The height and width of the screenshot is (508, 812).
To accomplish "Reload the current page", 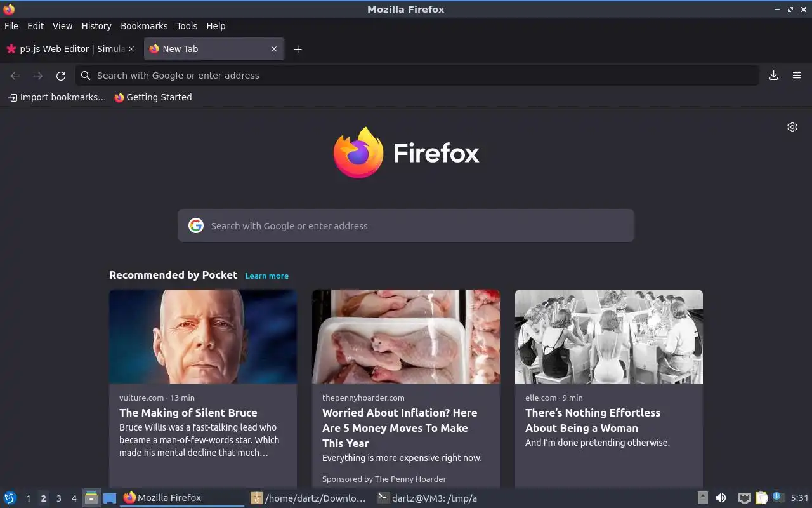I will pos(61,76).
